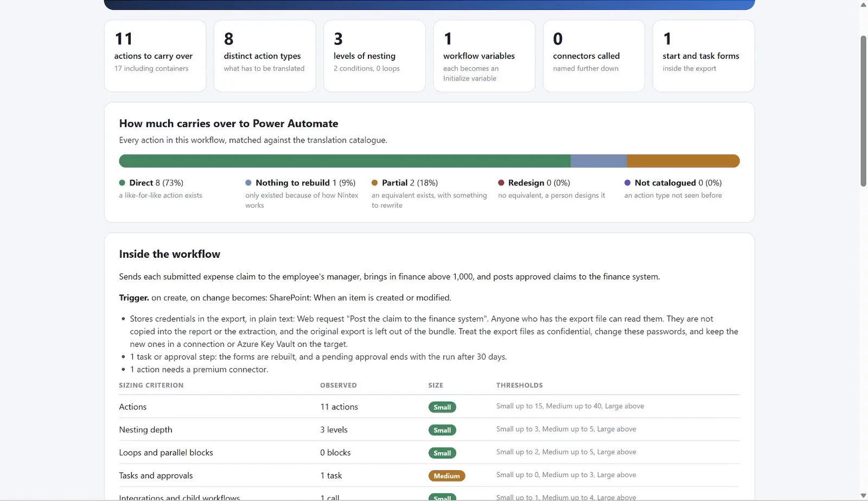This screenshot has height=501, width=868.
Task: Click the 'Nesting depth' row label
Action: 145,430
